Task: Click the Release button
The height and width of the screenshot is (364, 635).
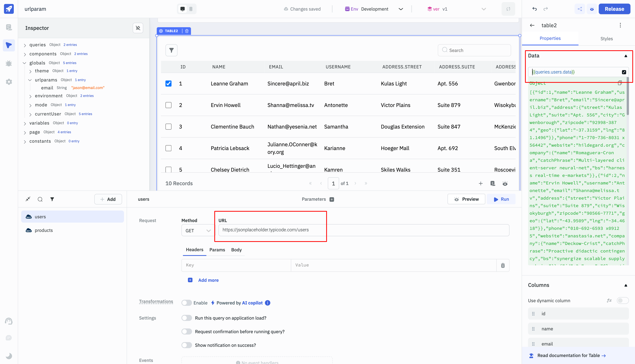Action: [x=614, y=9]
